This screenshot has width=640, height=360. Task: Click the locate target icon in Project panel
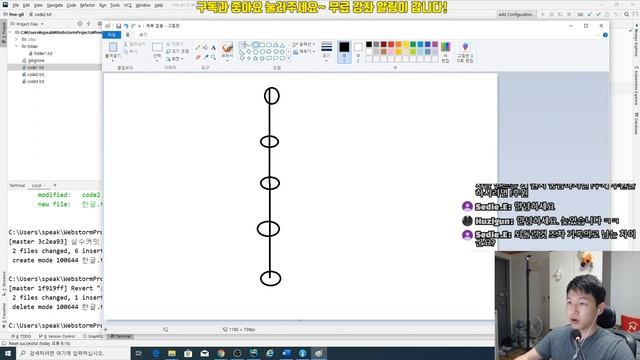[80, 24]
